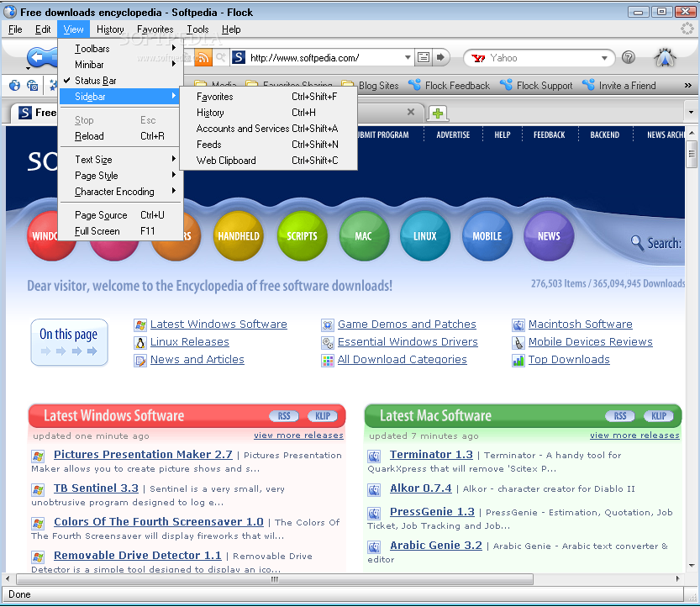Open Game Demos and Patches link
The width and height of the screenshot is (700, 607).
pos(407,325)
